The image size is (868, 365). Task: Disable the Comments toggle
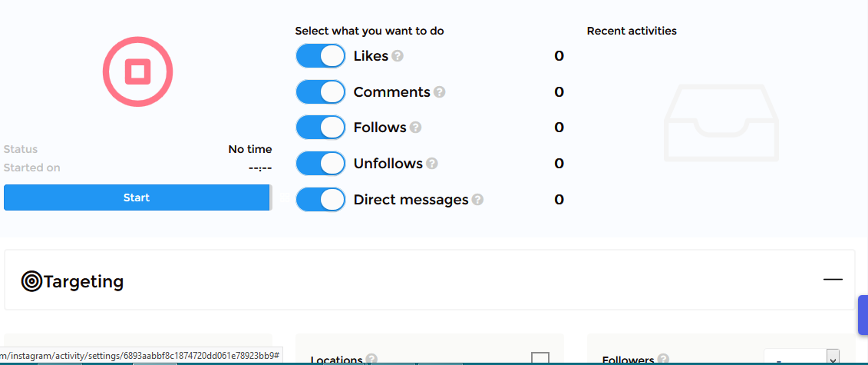coord(321,92)
